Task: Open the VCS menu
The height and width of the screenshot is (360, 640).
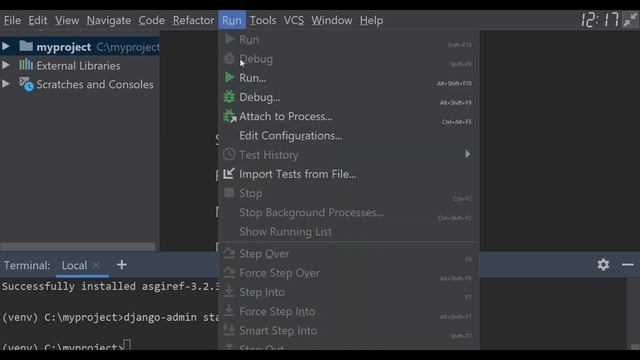Action: coord(294,20)
